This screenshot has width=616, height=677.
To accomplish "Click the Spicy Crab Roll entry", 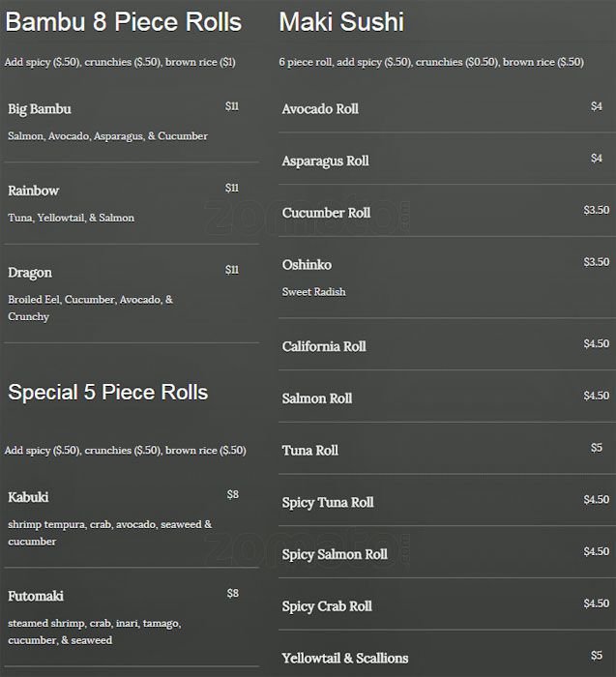I will pos(327,607).
